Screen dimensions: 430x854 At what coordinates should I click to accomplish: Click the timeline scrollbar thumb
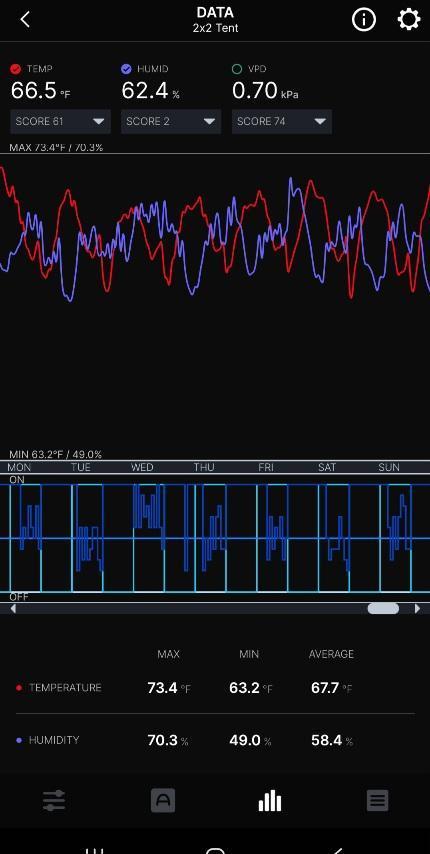383,608
